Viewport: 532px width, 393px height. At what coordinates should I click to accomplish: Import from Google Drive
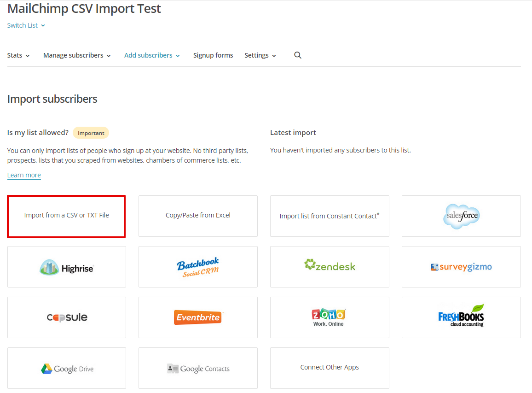[66, 368]
